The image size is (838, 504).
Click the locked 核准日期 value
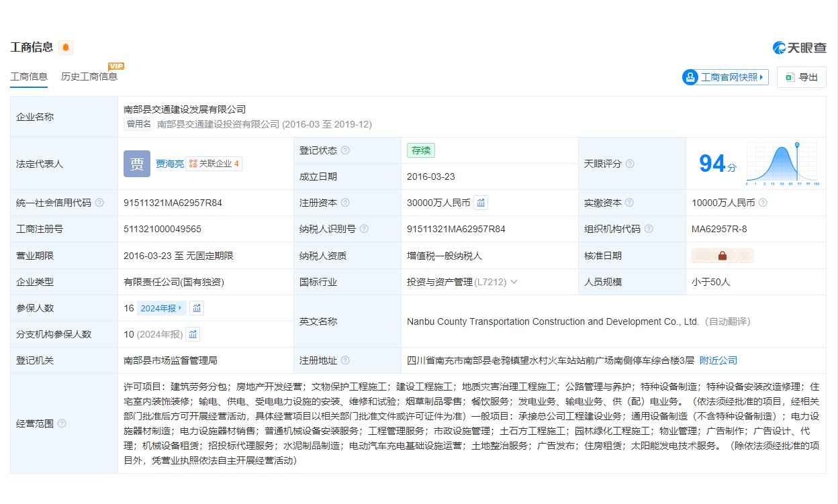pos(723,256)
